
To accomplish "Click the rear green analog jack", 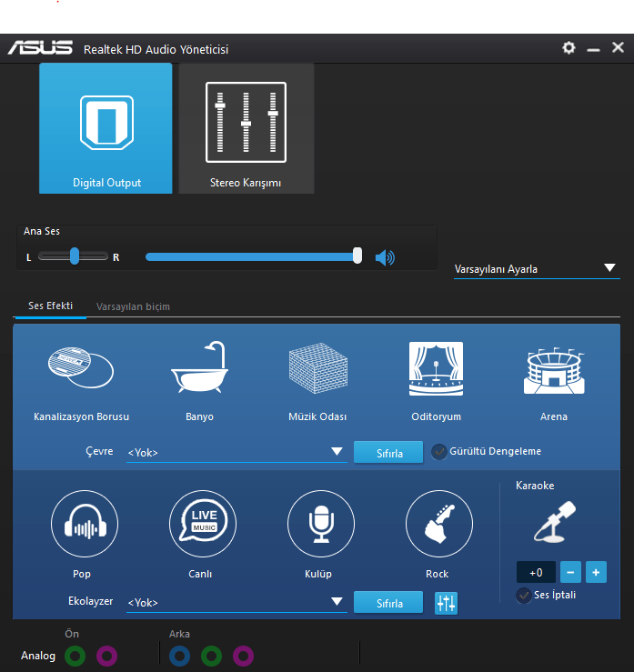I will 211,656.
